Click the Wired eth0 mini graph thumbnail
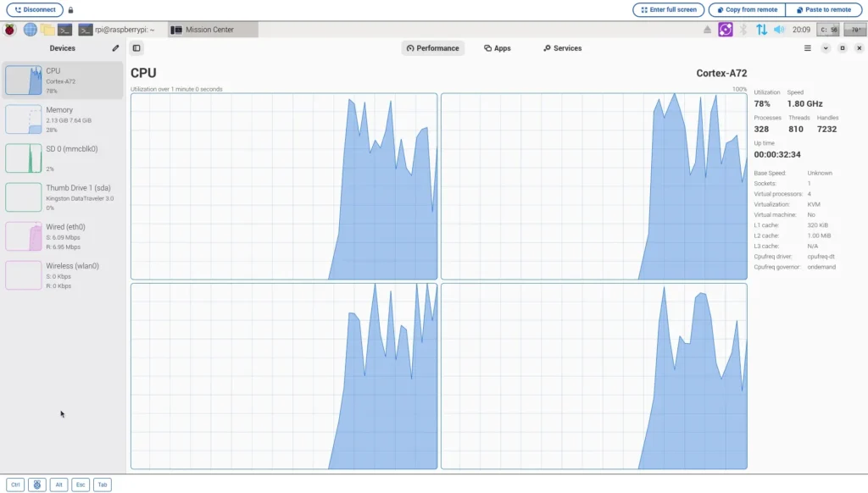Screen dimensions: 868x493 pos(23,236)
